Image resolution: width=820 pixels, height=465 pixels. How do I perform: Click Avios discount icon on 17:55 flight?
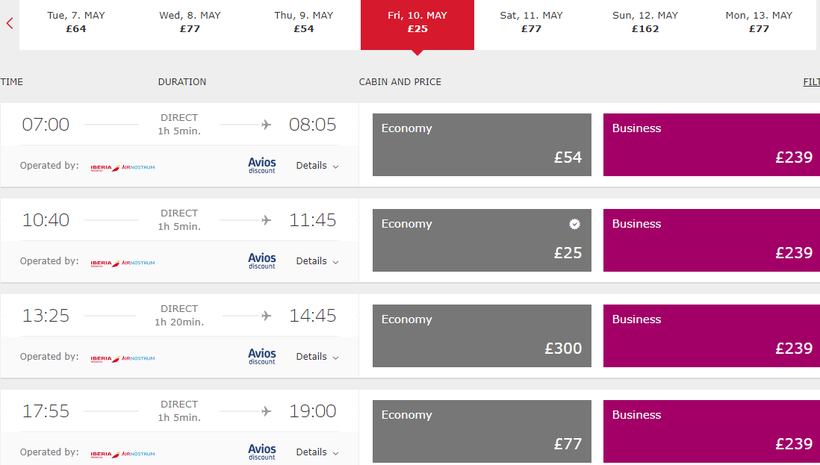click(x=262, y=451)
